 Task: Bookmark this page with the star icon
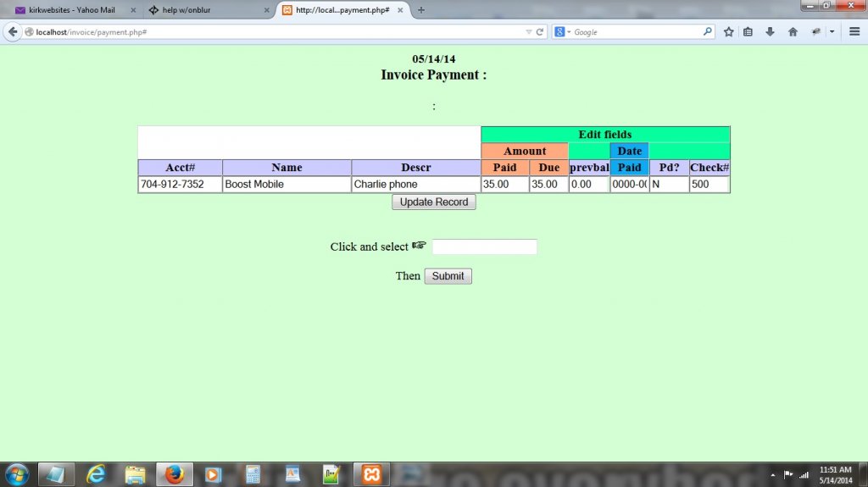pos(728,32)
